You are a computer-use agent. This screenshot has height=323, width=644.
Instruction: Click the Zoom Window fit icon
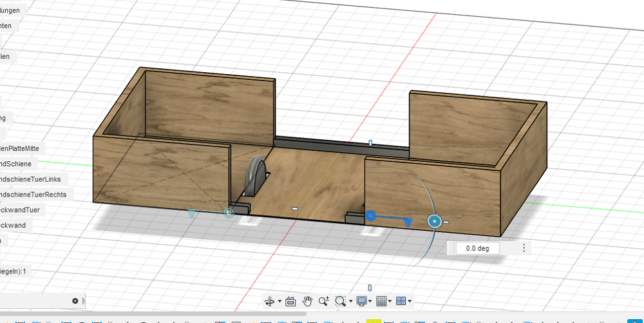click(x=341, y=301)
